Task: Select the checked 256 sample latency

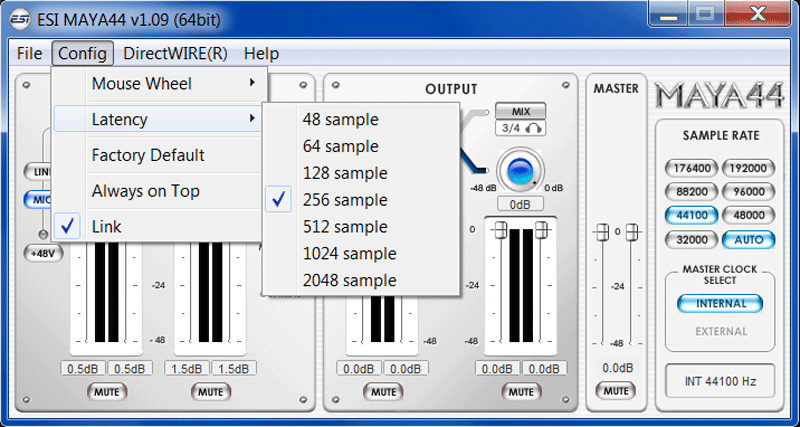Action: 361,200
